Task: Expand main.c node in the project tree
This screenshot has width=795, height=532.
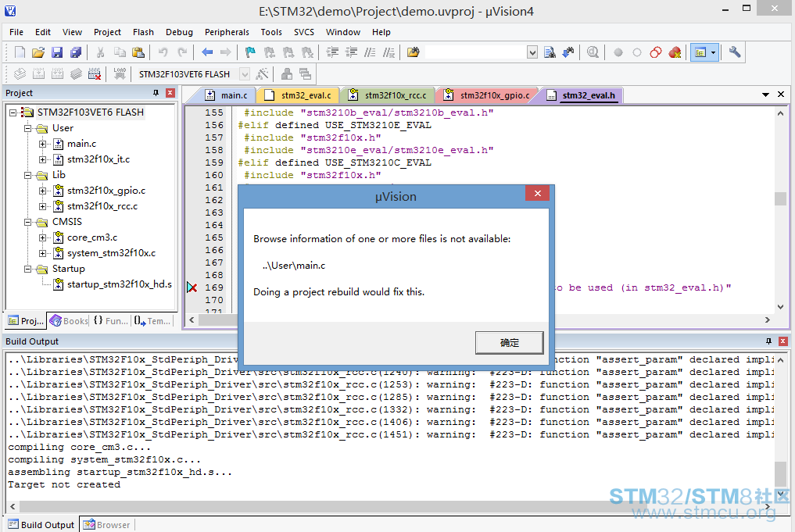Action: point(43,144)
